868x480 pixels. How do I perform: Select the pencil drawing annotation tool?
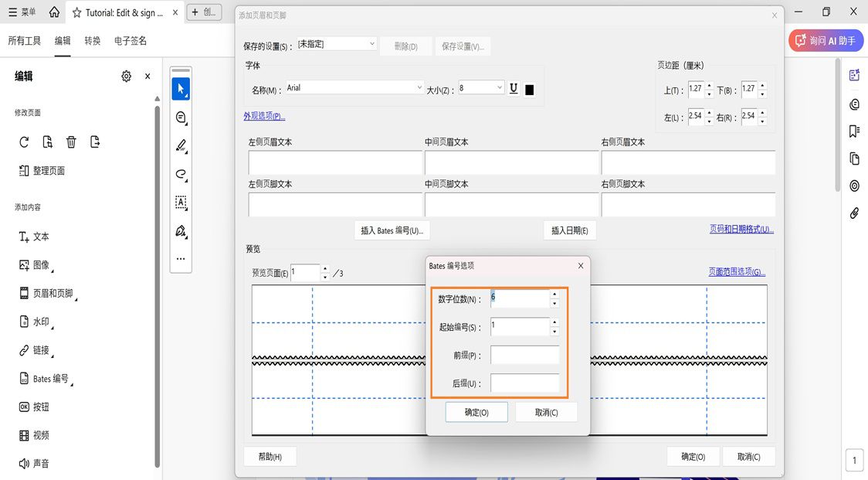(180, 145)
